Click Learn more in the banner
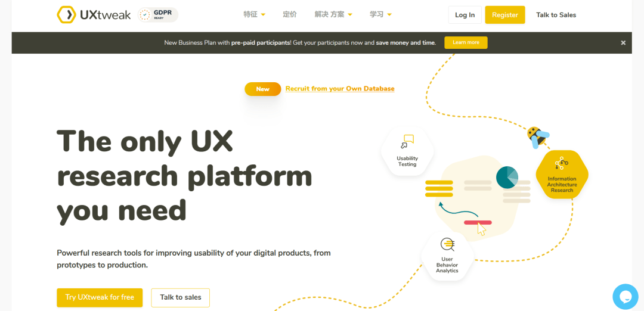Screen dimensions: 644x311 pos(466,43)
